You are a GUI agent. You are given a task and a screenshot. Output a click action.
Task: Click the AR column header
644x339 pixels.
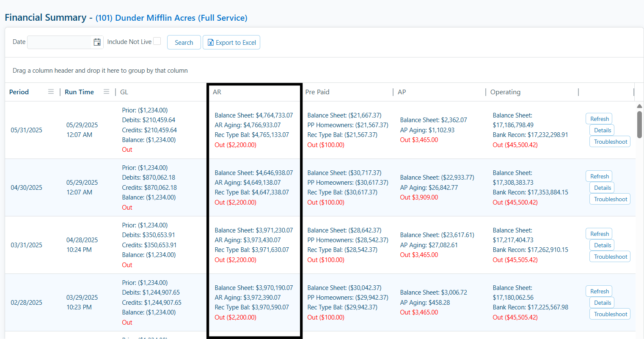point(217,92)
